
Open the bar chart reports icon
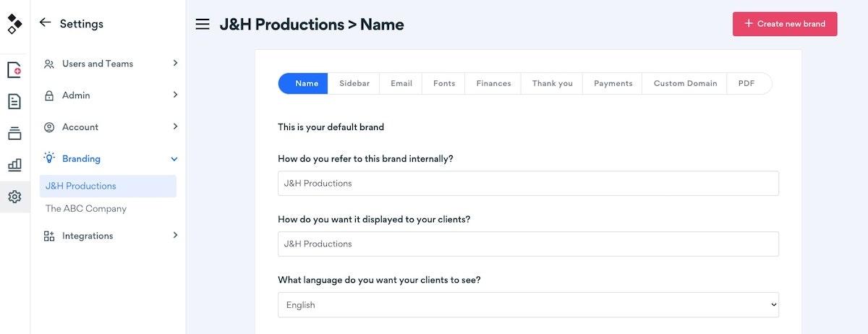(14, 165)
